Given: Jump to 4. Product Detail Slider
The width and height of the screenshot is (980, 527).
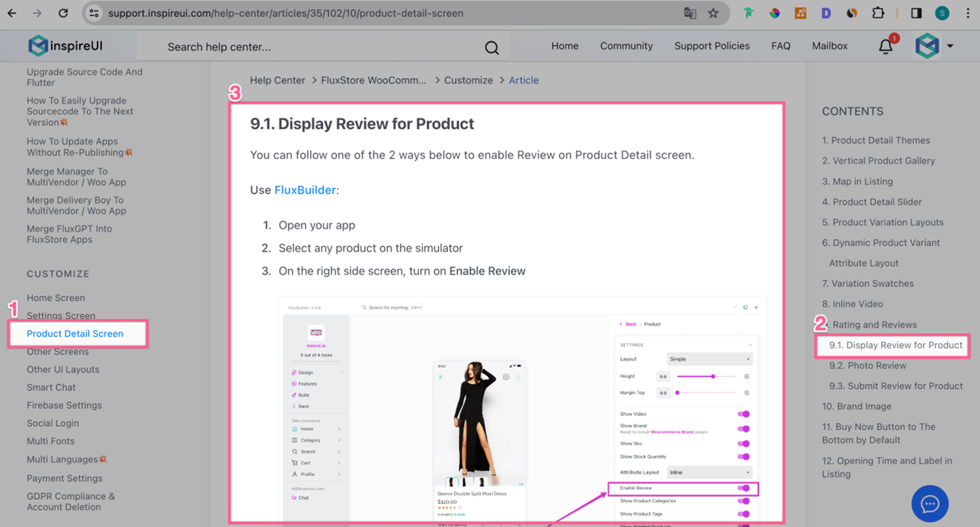Looking at the screenshot, I should pyautogui.click(x=872, y=202).
